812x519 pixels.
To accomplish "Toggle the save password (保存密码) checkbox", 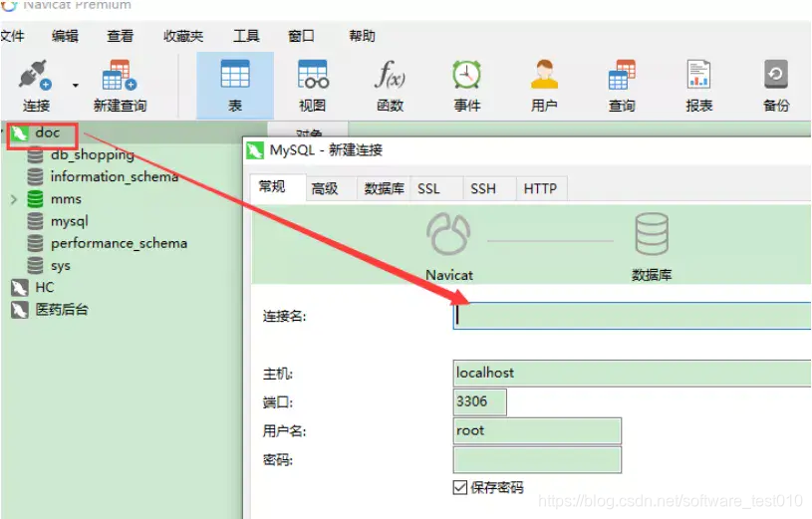I will (x=460, y=487).
